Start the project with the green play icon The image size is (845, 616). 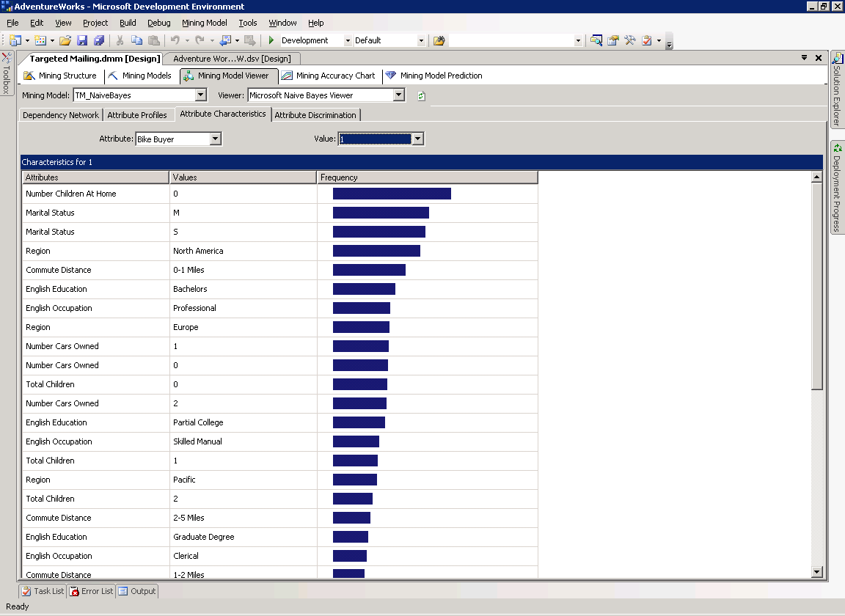coord(271,40)
